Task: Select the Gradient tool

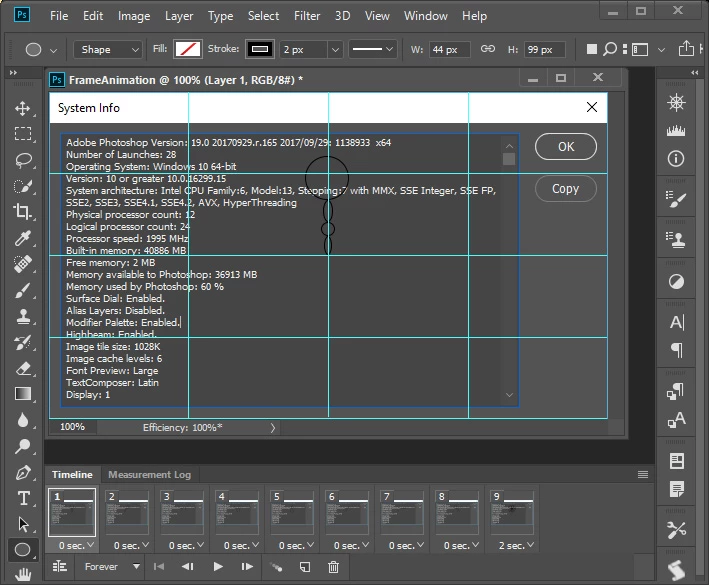Action: 23,394
